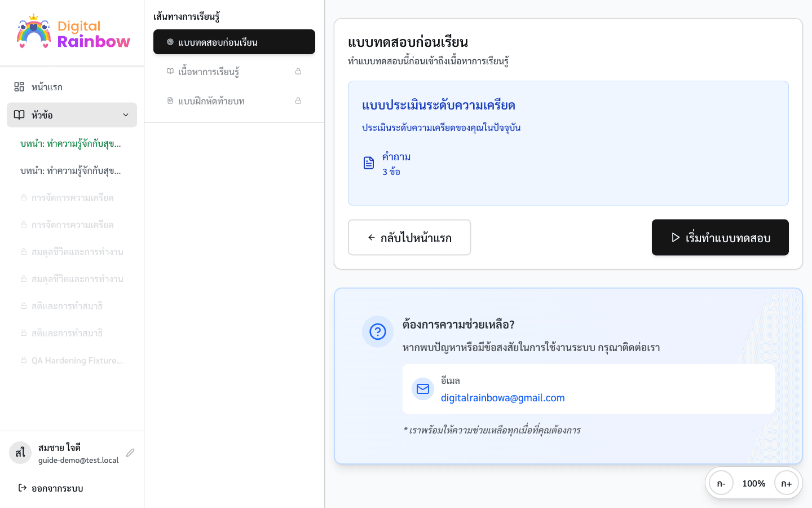This screenshot has height=508, width=812.
Task: Click the "3 ข้อ" question count
Action: (391, 172)
